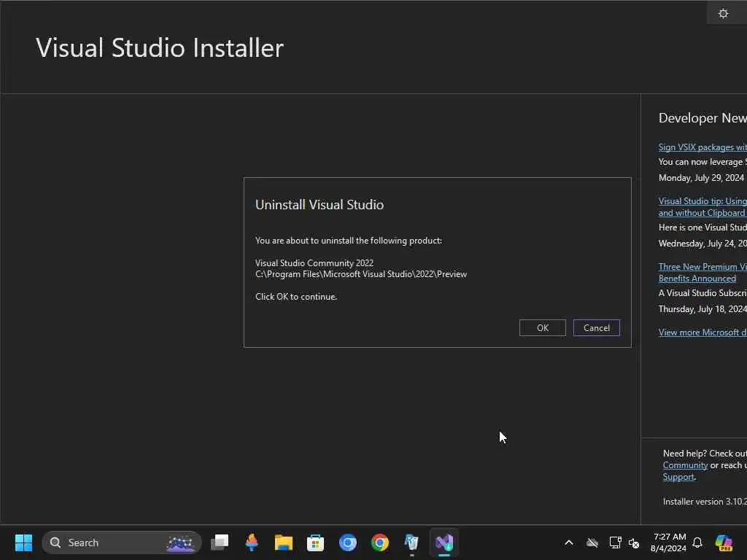This screenshot has width=747, height=560.
Task: Show hidden system tray icons
Action: pyautogui.click(x=569, y=542)
